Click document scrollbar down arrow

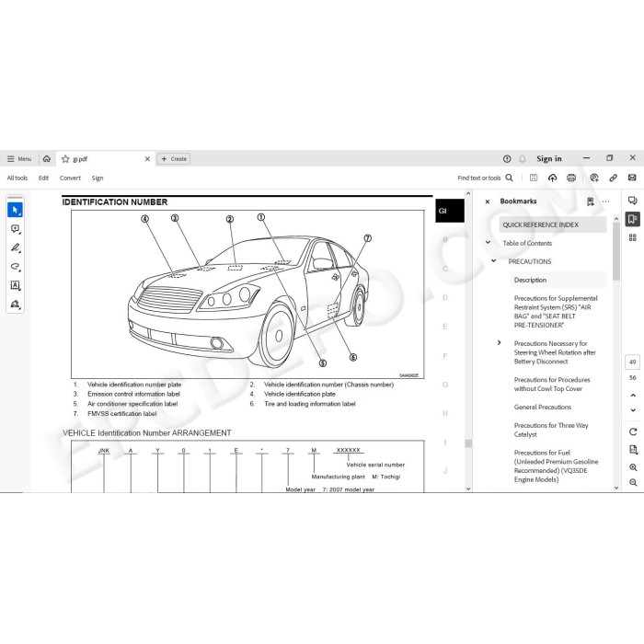click(468, 489)
